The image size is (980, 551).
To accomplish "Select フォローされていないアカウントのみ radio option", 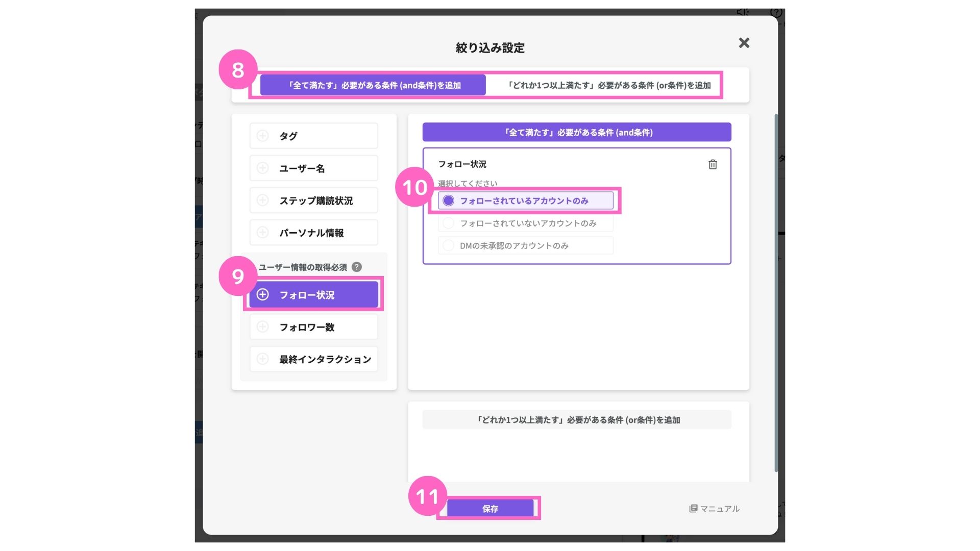I will (449, 223).
